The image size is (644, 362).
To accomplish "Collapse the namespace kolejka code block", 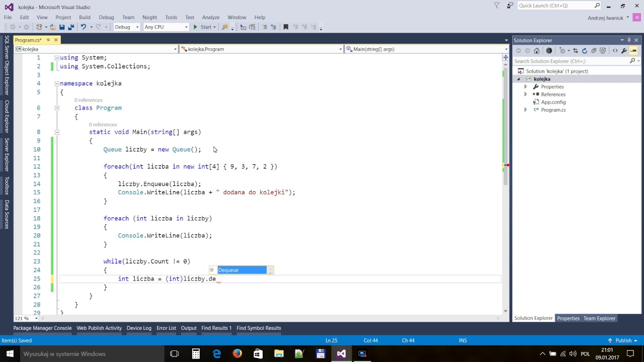I will (x=57, y=83).
